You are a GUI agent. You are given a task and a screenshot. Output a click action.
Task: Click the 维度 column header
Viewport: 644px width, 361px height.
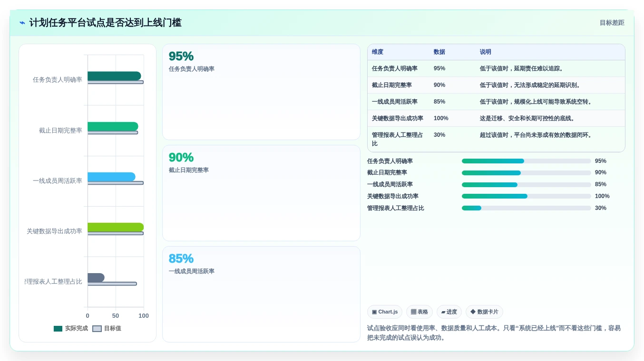pos(378,52)
